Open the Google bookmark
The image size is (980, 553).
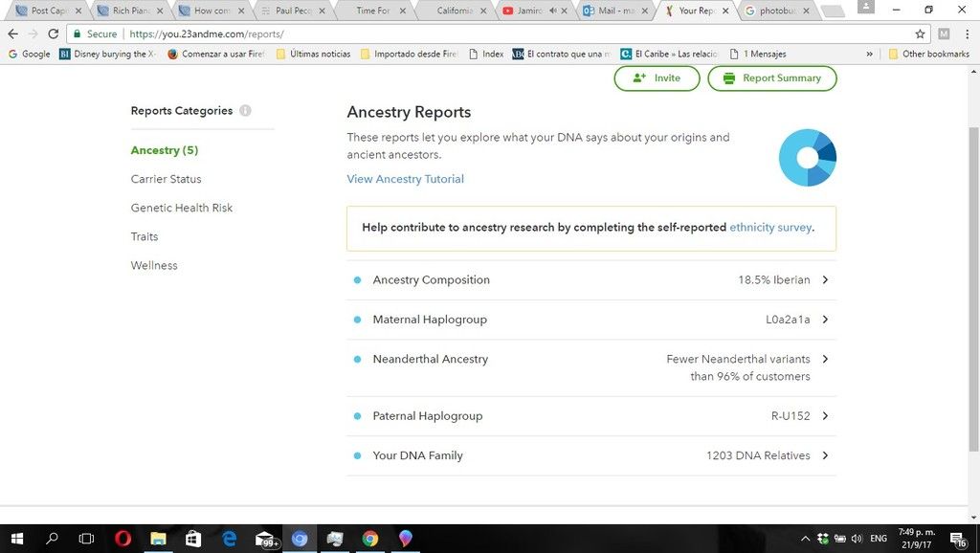(30, 54)
